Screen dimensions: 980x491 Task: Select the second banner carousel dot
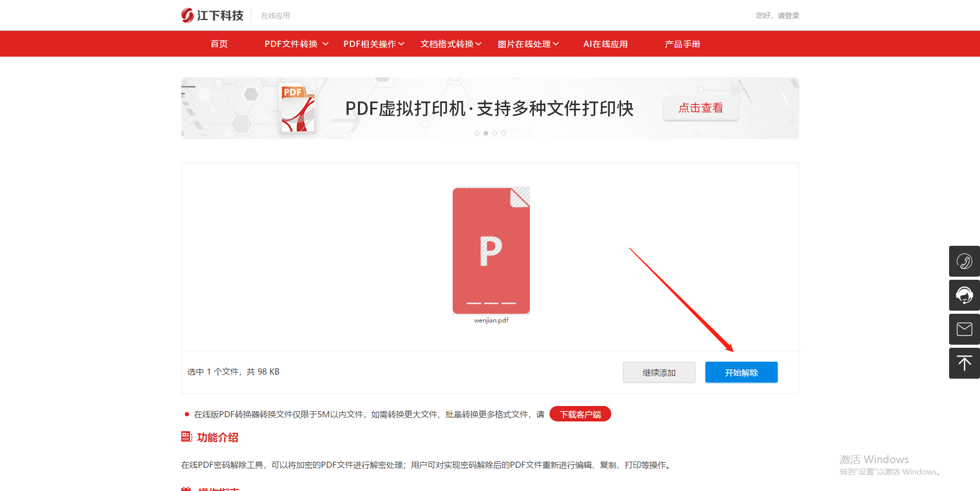coord(486,133)
